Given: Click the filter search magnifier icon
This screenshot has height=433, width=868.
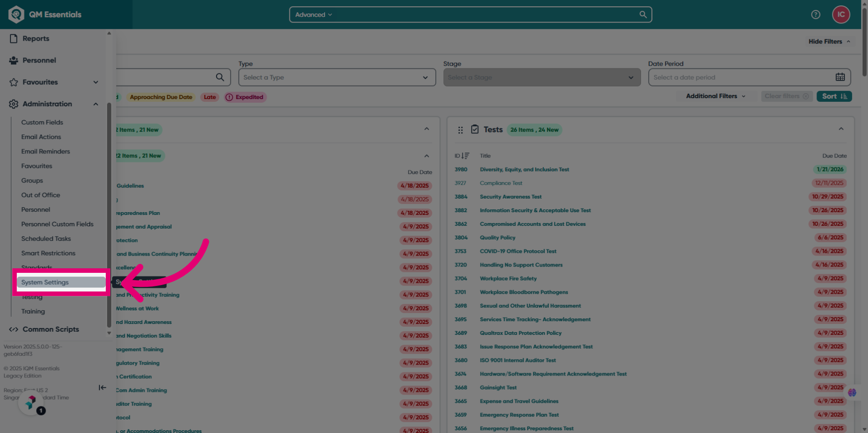Looking at the screenshot, I should click(x=220, y=77).
